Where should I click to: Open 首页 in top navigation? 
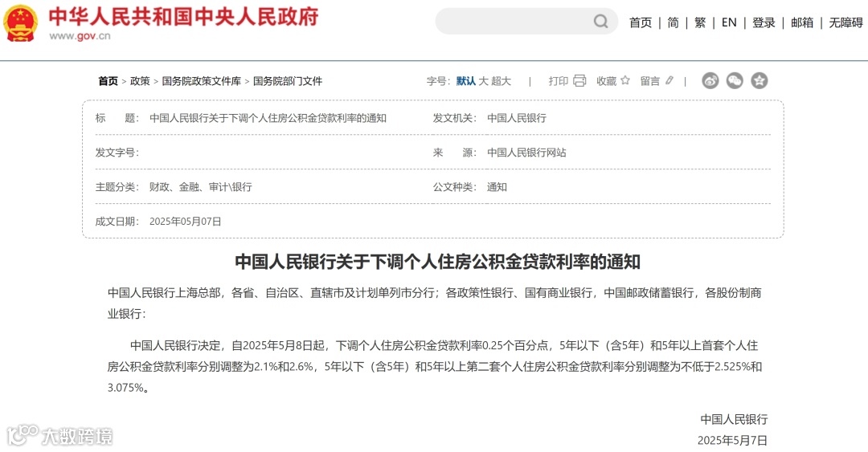641,22
